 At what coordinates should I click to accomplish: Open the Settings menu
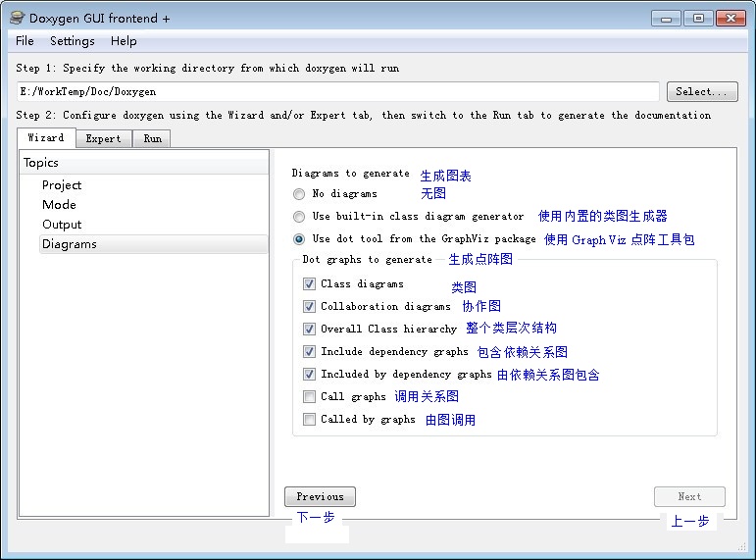(73, 41)
